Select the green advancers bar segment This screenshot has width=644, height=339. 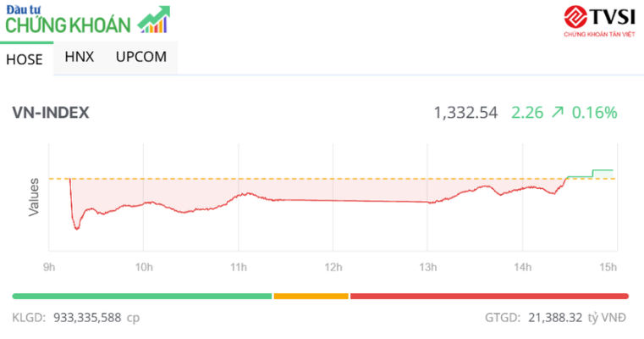point(142,297)
